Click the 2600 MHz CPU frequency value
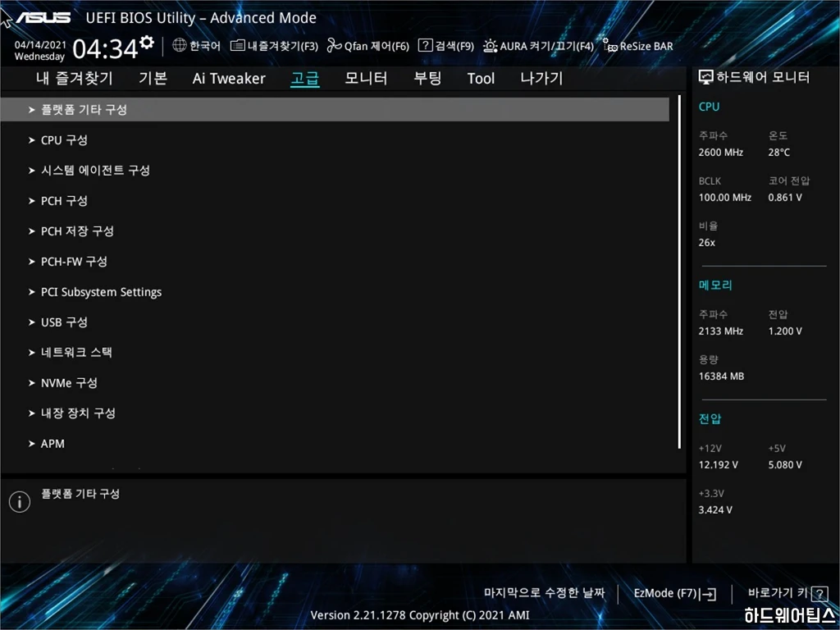This screenshot has height=630, width=840. tap(720, 152)
